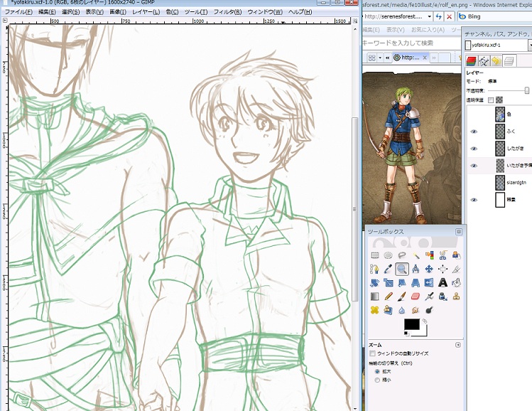Select the Dodge/Burn tool
The height and width of the screenshot is (411, 532).
(x=429, y=310)
